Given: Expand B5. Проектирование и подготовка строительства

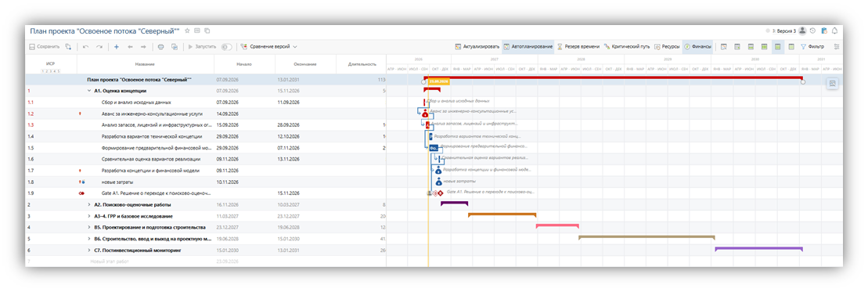Looking at the screenshot, I should [x=88, y=228].
